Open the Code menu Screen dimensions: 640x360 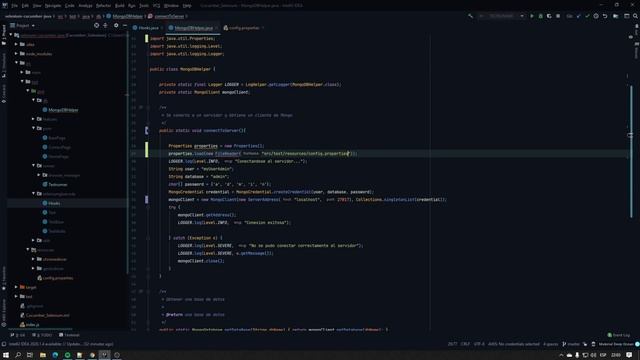coord(70,6)
